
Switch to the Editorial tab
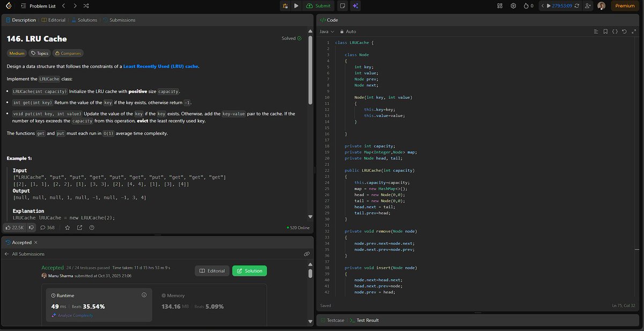tap(54, 20)
